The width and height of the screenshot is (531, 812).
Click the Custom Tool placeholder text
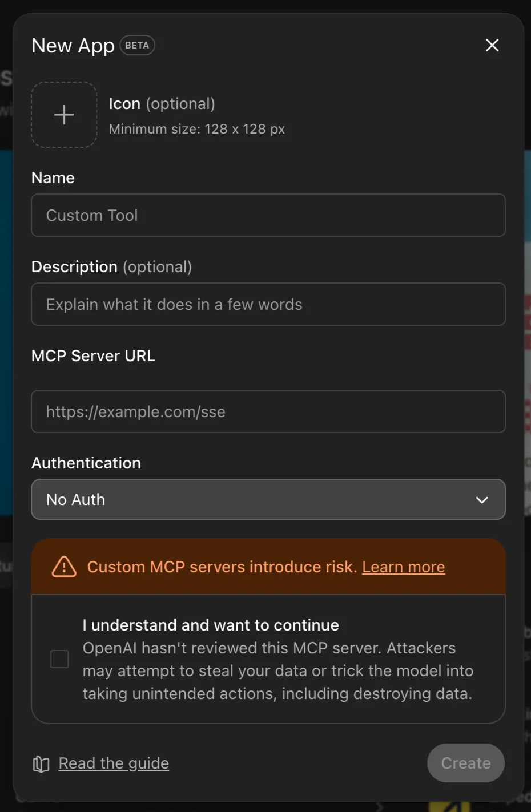pos(92,215)
